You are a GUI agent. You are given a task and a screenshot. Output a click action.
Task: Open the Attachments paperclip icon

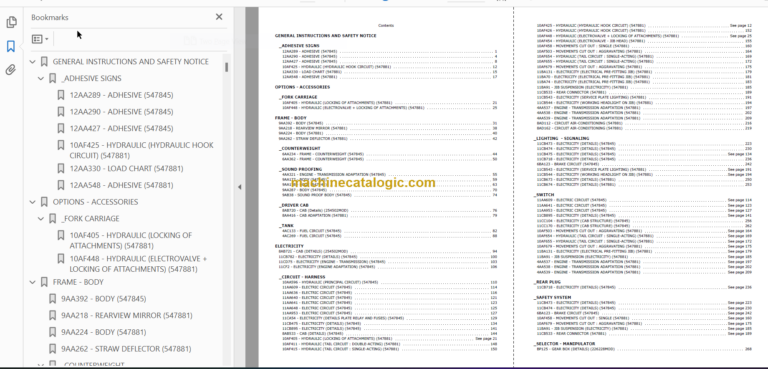point(11,70)
